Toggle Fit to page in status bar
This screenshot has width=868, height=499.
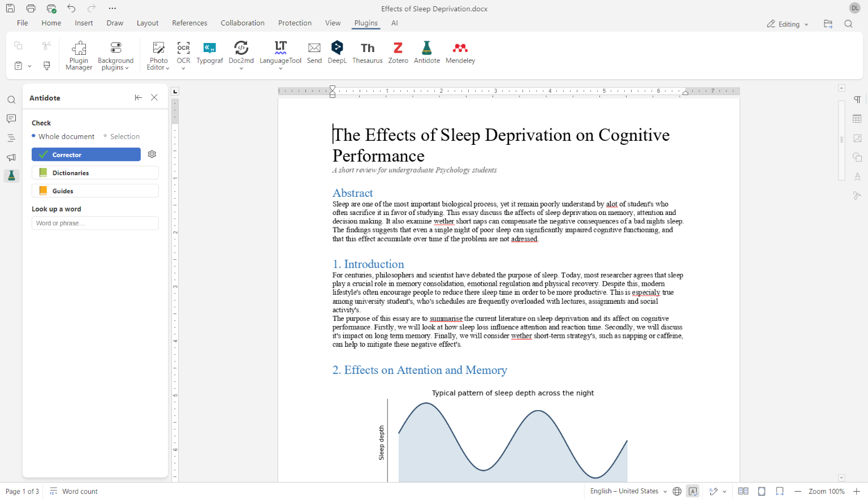click(x=762, y=491)
